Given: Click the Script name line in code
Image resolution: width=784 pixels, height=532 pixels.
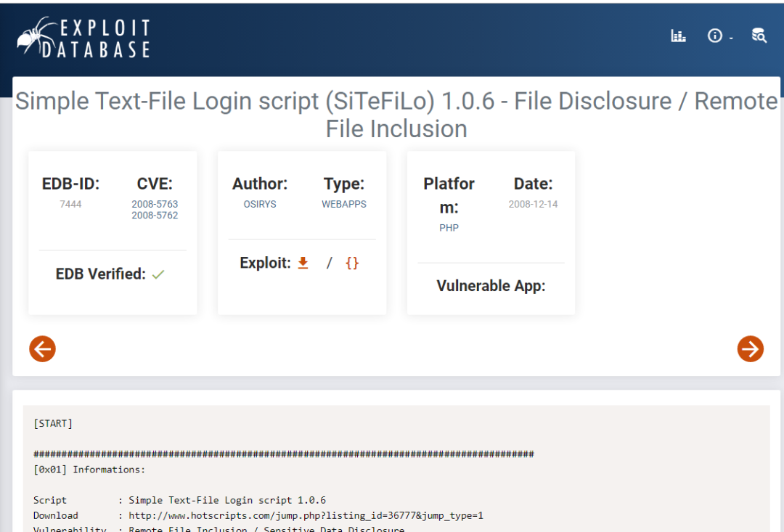Looking at the screenshot, I should [179, 500].
